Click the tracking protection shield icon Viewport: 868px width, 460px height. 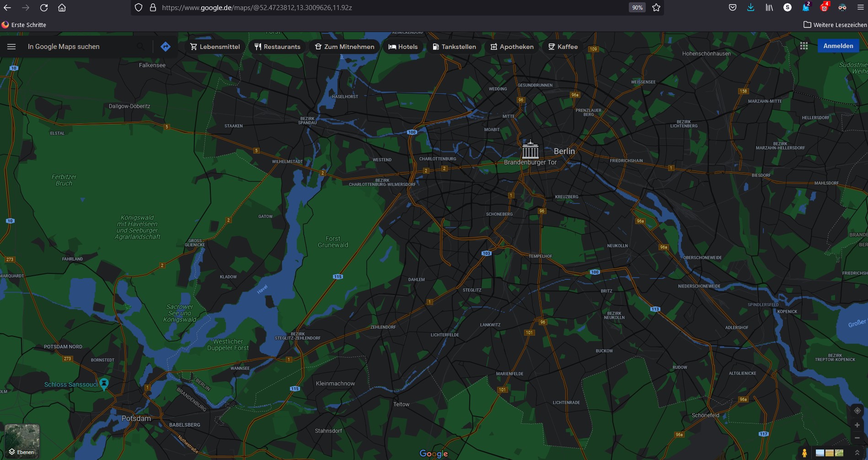[x=139, y=7]
